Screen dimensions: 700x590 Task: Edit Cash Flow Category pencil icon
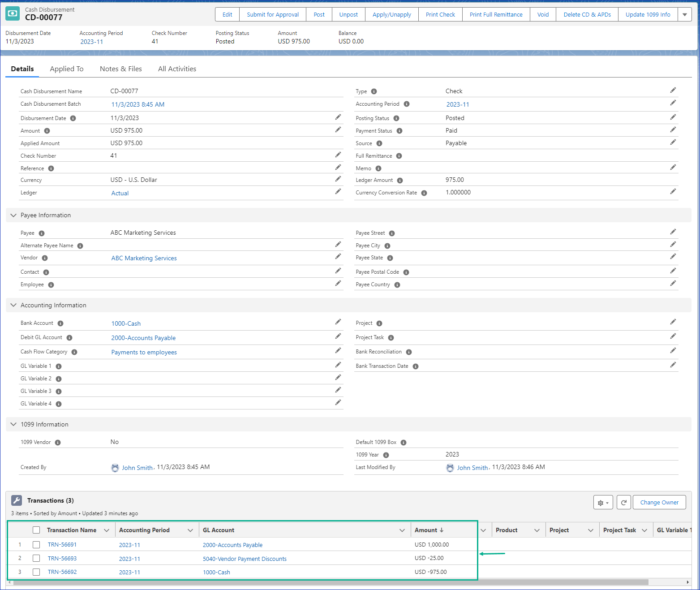tap(338, 350)
